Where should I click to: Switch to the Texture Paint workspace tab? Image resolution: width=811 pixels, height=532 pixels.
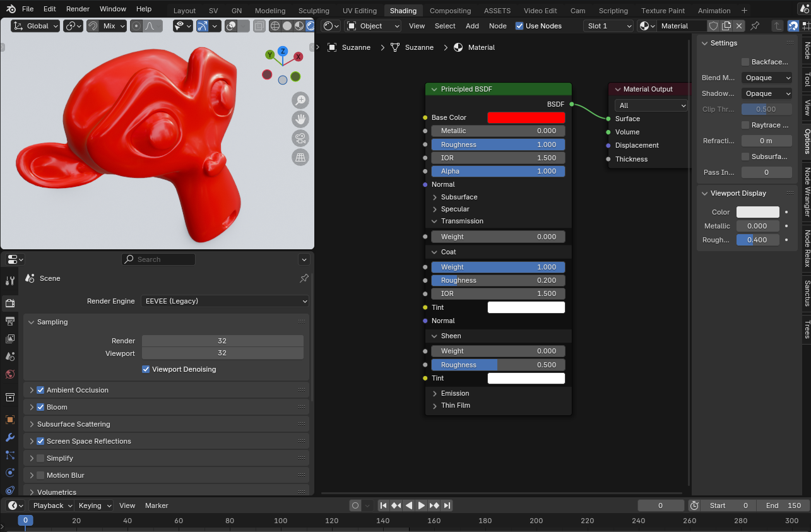pyautogui.click(x=663, y=11)
